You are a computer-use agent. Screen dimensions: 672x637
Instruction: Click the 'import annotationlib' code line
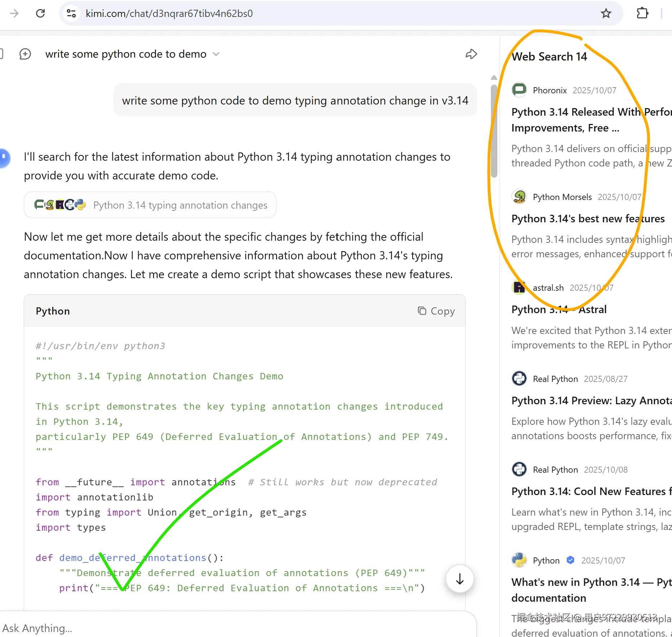[x=94, y=497]
